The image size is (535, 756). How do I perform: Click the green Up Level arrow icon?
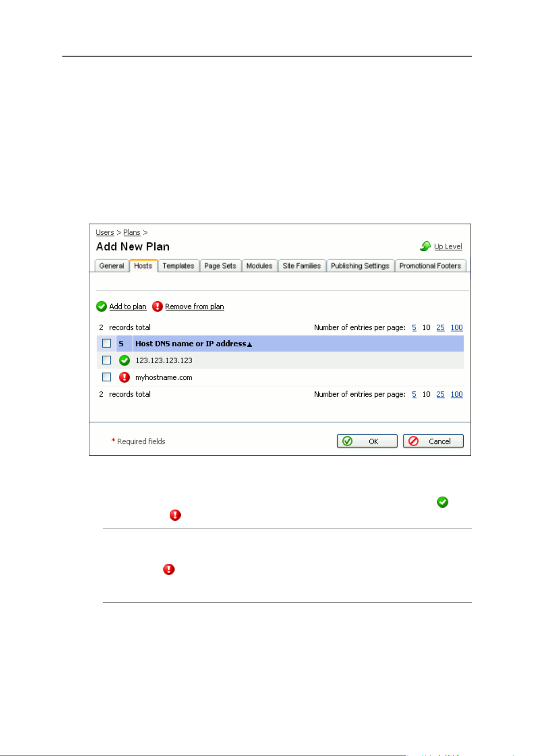[425, 246]
